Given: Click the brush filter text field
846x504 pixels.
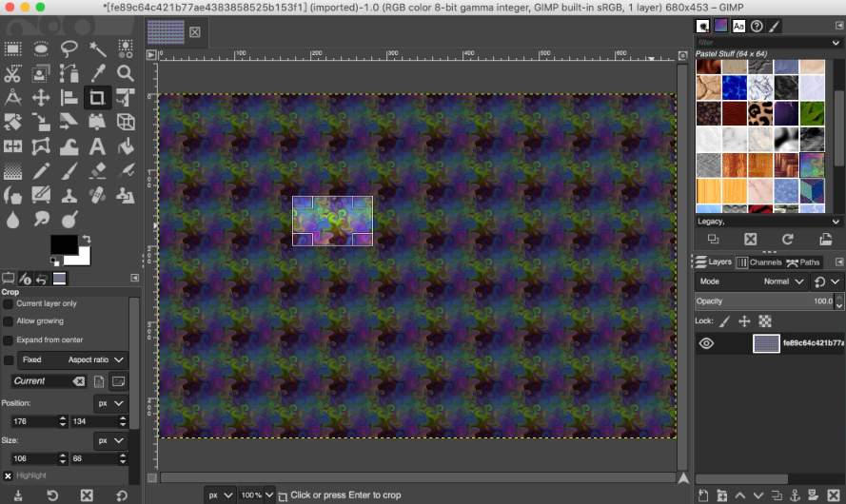Looking at the screenshot, I should [x=761, y=42].
